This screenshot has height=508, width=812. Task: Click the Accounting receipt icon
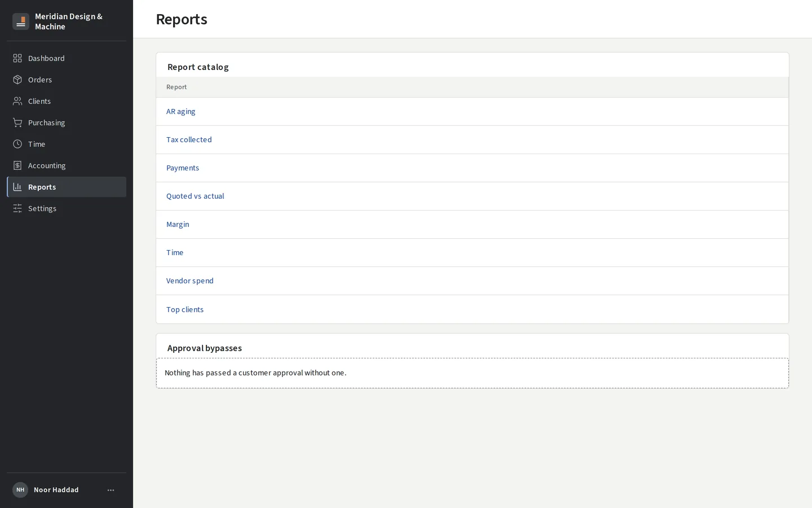pyautogui.click(x=17, y=165)
